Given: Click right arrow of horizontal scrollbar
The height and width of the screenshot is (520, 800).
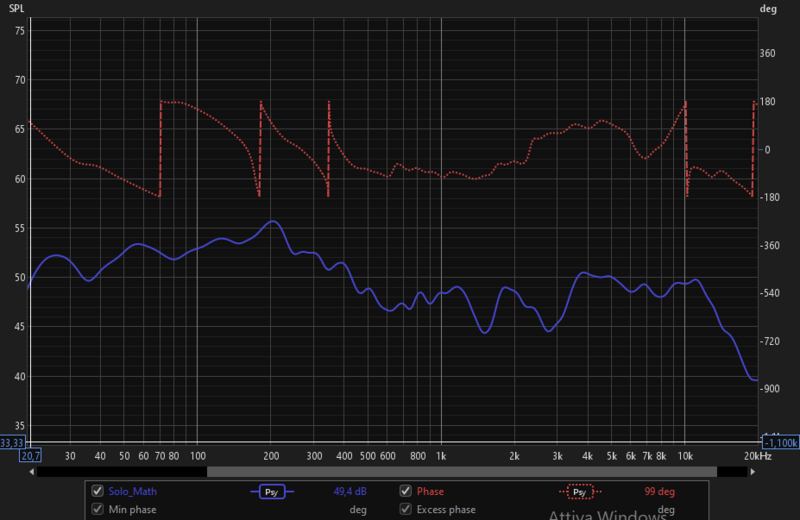Looking at the screenshot, I should pos(753,472).
